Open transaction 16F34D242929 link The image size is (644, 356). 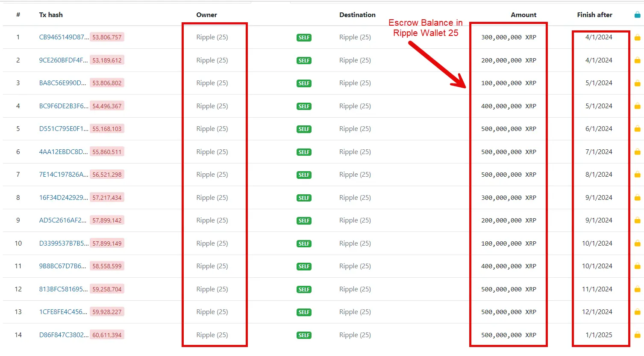[x=64, y=198]
